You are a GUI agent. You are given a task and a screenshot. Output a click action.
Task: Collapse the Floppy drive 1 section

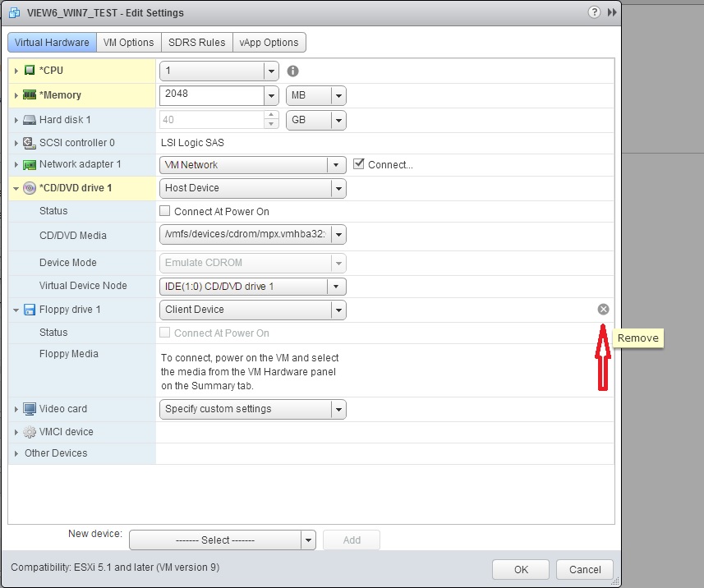pyautogui.click(x=16, y=310)
